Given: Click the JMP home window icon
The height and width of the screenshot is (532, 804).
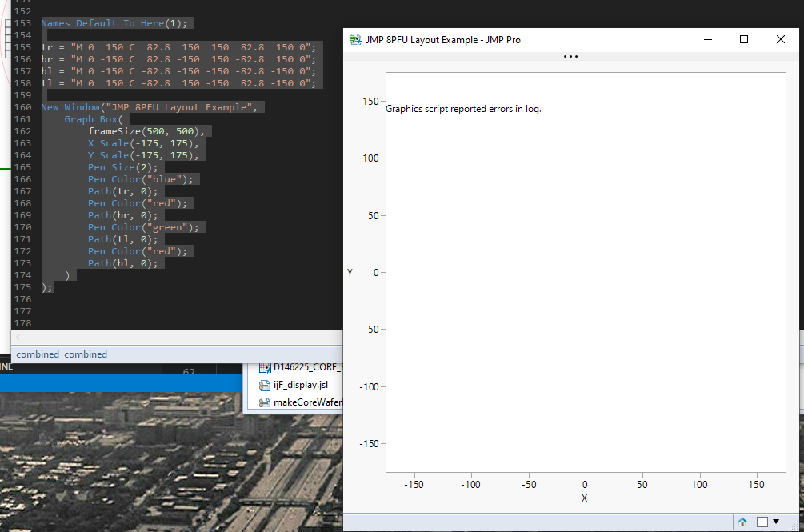Looking at the screenshot, I should [742, 522].
